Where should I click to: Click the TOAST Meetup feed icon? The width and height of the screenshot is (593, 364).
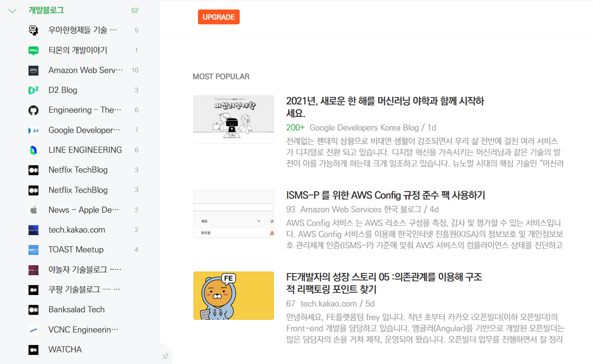pyautogui.click(x=33, y=250)
